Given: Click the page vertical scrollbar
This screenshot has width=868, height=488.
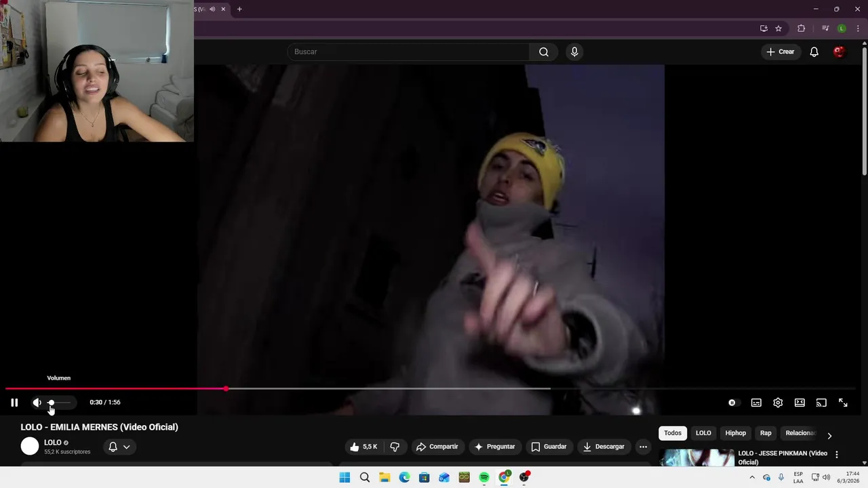Looking at the screenshot, I should click(x=865, y=112).
